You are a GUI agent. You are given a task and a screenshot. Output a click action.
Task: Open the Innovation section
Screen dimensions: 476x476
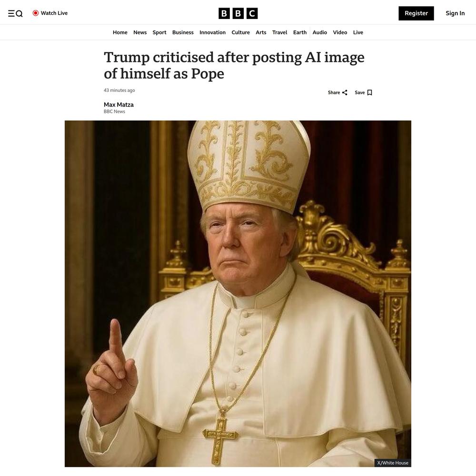coord(212,32)
